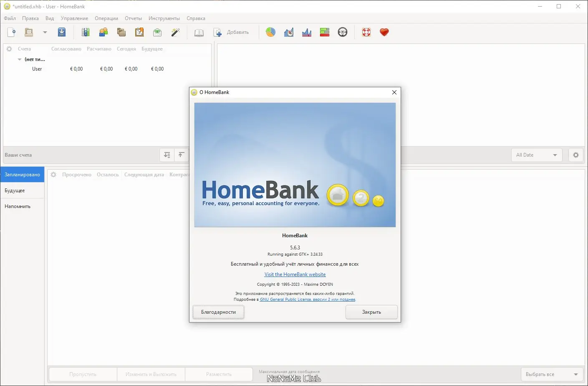
Task: Click the gear icon in scheduled list header
Action: pyautogui.click(x=53, y=175)
